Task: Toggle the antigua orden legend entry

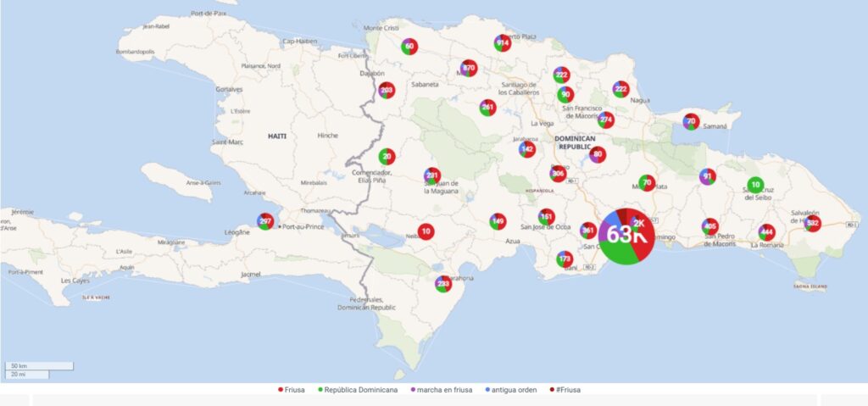Action: [x=511, y=390]
